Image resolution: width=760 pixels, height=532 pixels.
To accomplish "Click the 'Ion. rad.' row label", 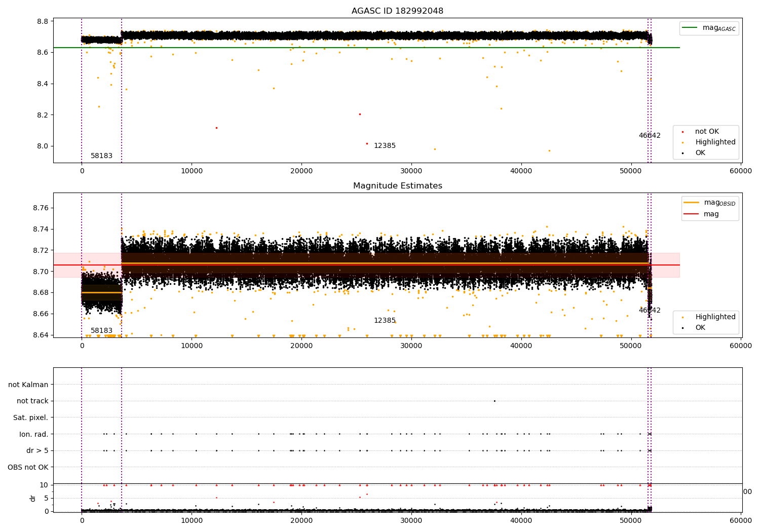I will [x=34, y=434].
